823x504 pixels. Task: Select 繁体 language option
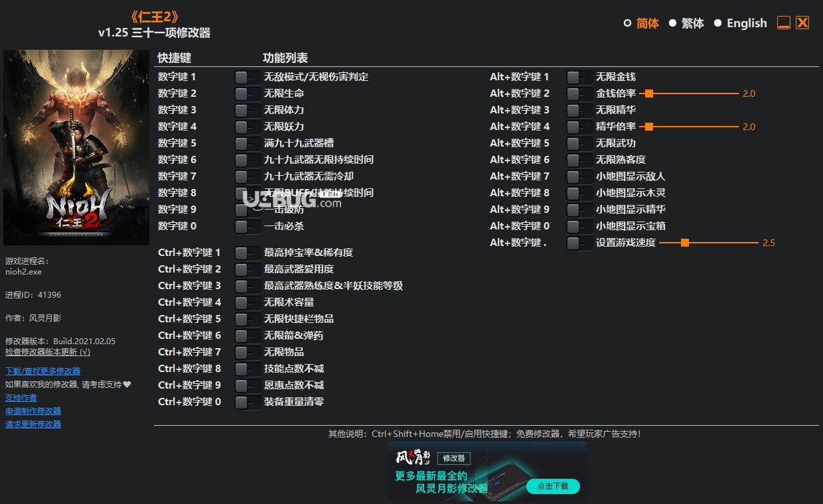point(686,23)
